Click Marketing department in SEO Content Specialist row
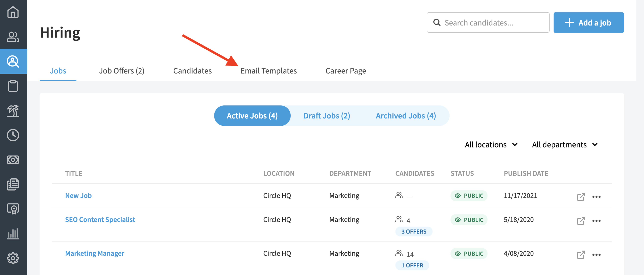Image resolution: width=644 pixels, height=275 pixels. (x=344, y=219)
